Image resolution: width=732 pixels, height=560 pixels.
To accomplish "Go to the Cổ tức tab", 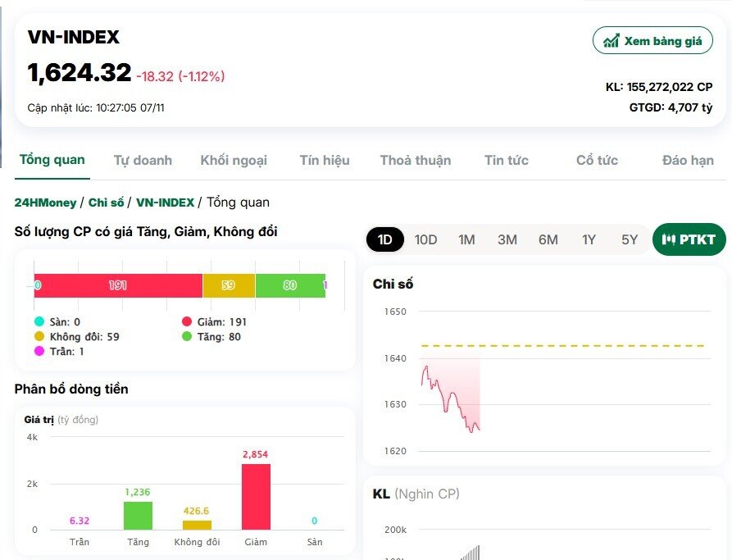I will (597, 160).
